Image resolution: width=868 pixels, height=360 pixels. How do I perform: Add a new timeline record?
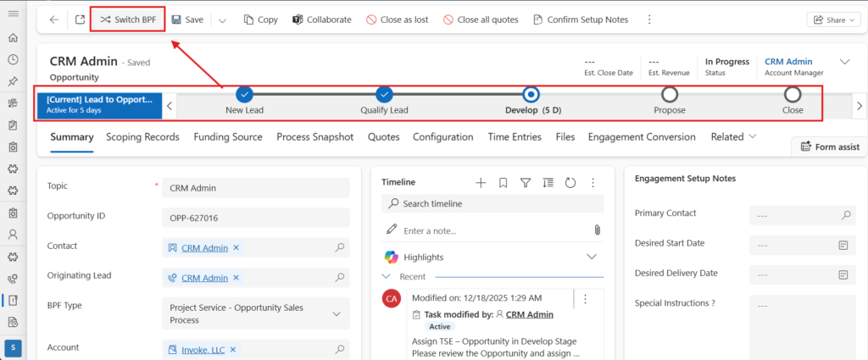tap(481, 182)
